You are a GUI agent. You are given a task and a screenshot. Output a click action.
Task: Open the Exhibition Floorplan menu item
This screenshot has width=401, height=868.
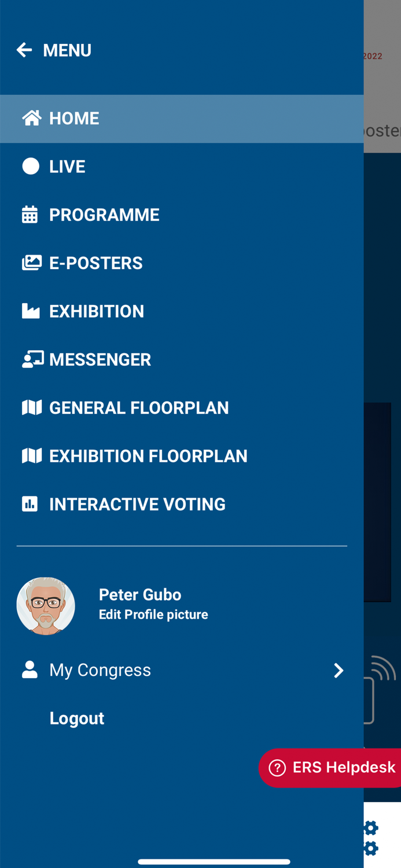(x=148, y=456)
